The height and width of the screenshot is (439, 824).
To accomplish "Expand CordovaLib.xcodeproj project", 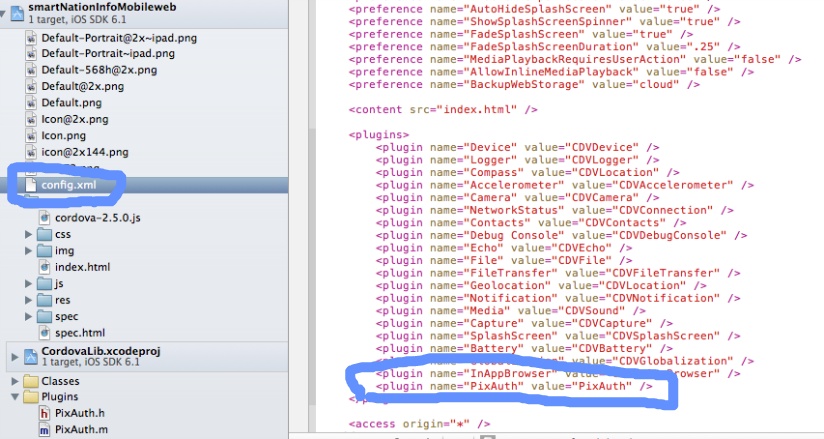I will [15, 357].
